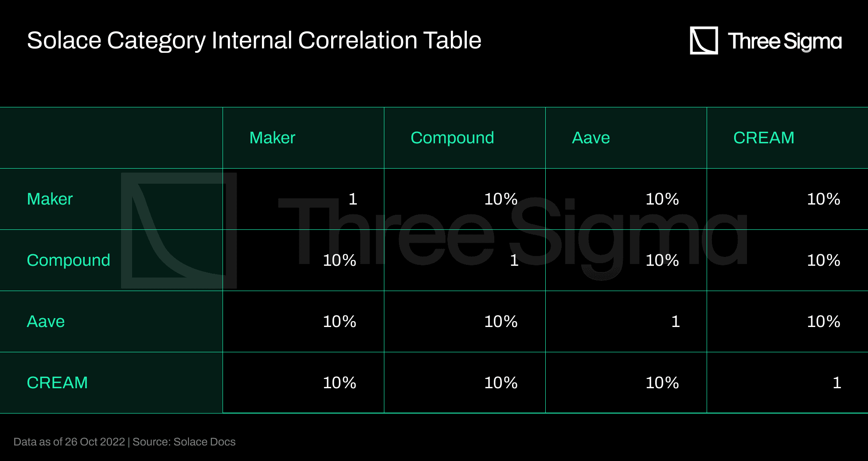Click the Maker-Maker cell showing 1
This screenshot has width=868, height=461.
(352, 199)
